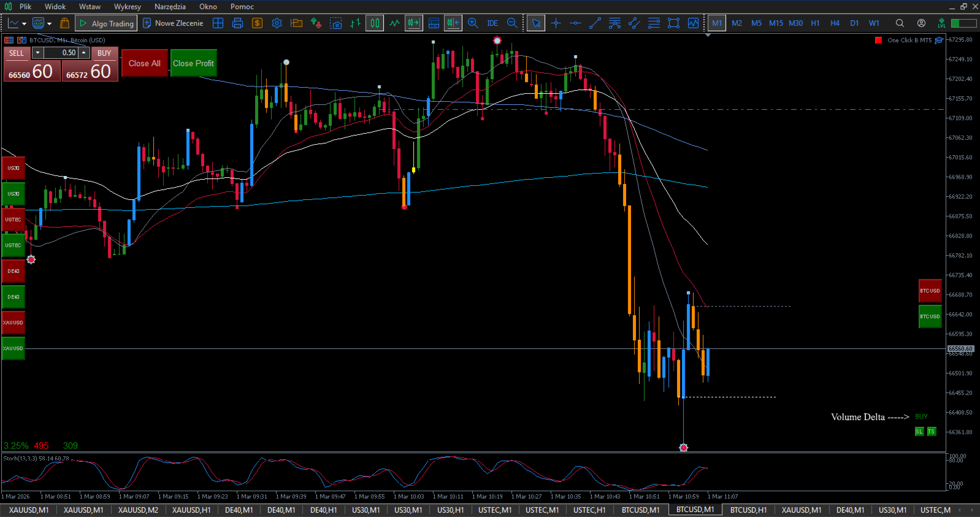This screenshot has height=517, width=980.
Task: Toggle the arrow cursor selection mode
Action: [536, 23]
